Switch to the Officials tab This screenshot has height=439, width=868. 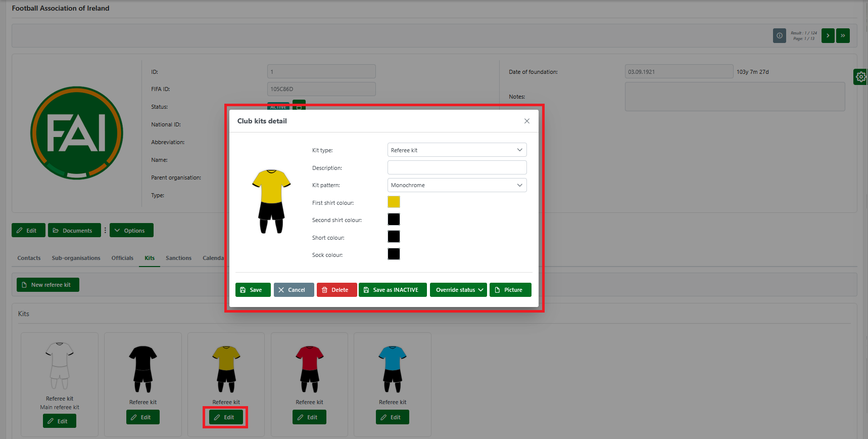[122, 258]
